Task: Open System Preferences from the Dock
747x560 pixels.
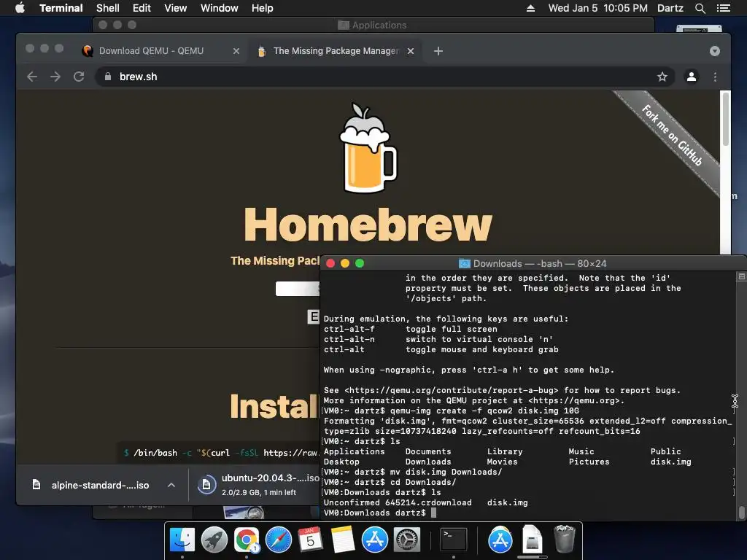Action: pos(406,540)
